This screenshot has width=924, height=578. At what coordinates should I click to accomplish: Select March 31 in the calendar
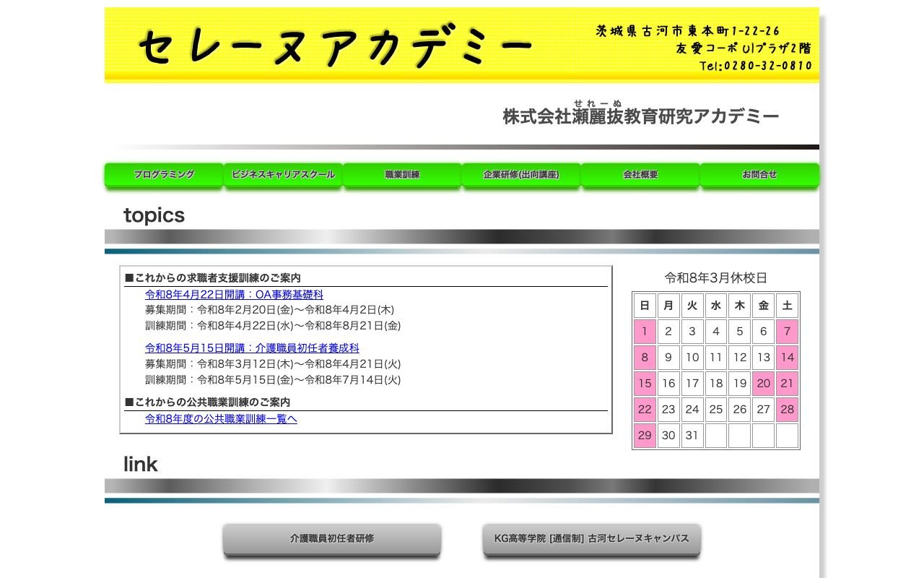coord(692,436)
